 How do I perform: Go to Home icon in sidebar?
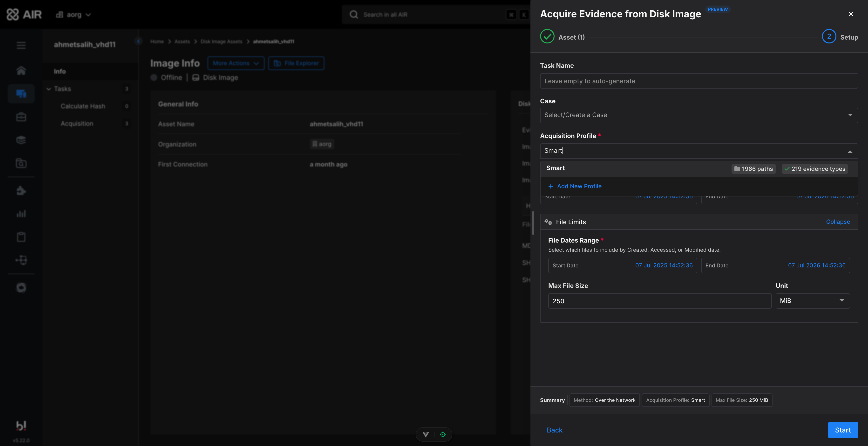pyautogui.click(x=21, y=70)
